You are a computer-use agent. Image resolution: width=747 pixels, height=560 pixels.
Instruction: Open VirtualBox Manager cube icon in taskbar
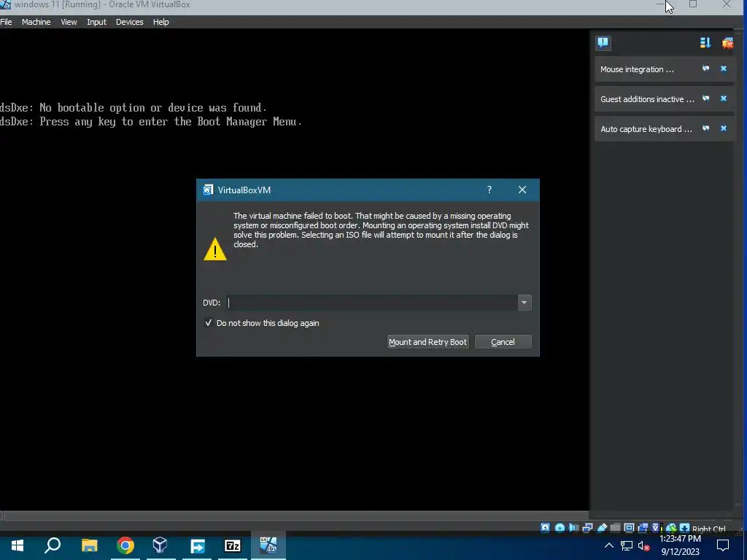(160, 545)
